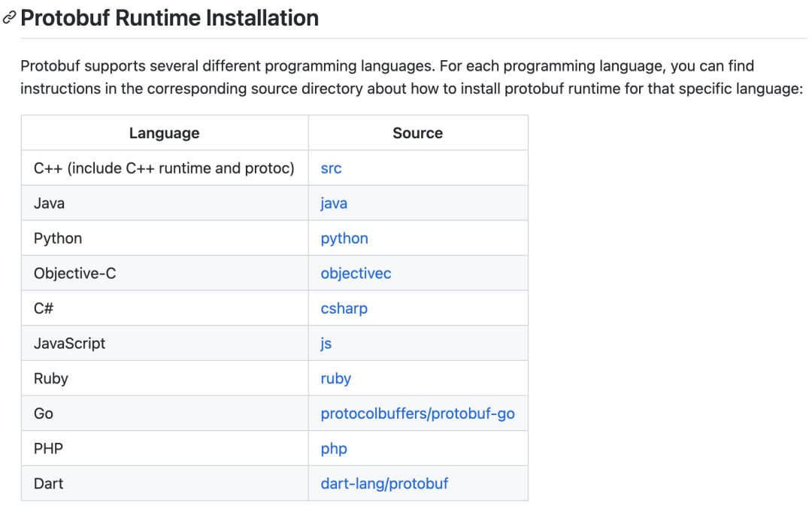The height and width of the screenshot is (521, 812).
Task: Open the php source link
Action: click(x=334, y=449)
